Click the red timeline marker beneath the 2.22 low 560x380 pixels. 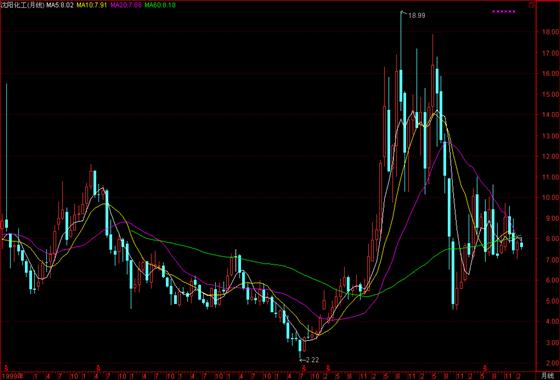(304, 368)
